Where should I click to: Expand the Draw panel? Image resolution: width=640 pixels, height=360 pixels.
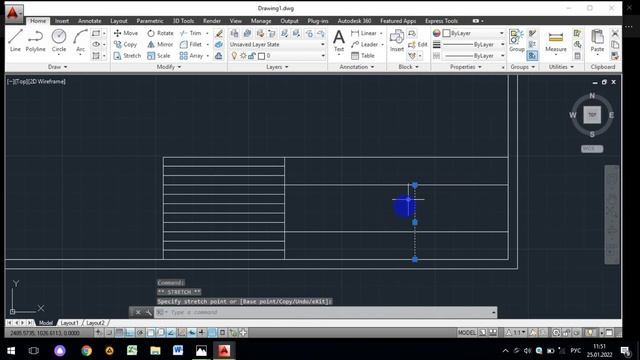pos(57,67)
